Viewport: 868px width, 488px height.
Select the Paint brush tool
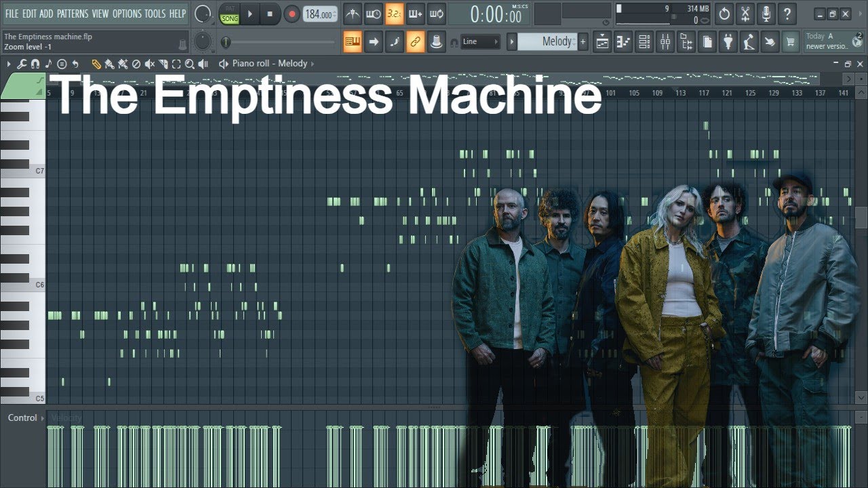coord(110,64)
